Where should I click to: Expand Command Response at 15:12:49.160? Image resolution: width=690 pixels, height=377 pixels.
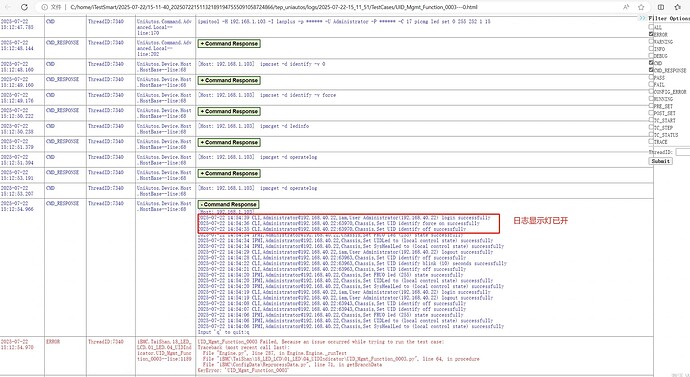pos(229,81)
